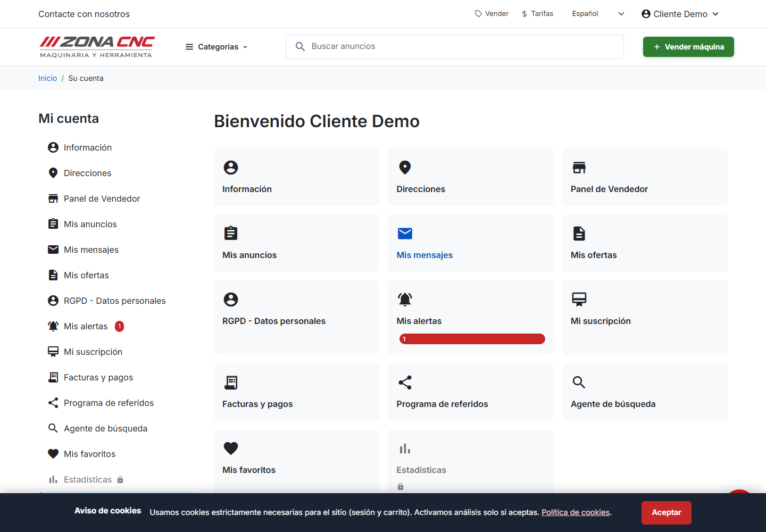
Task: Click the red alert bar on Mis alertas card
Action: pyautogui.click(x=472, y=339)
